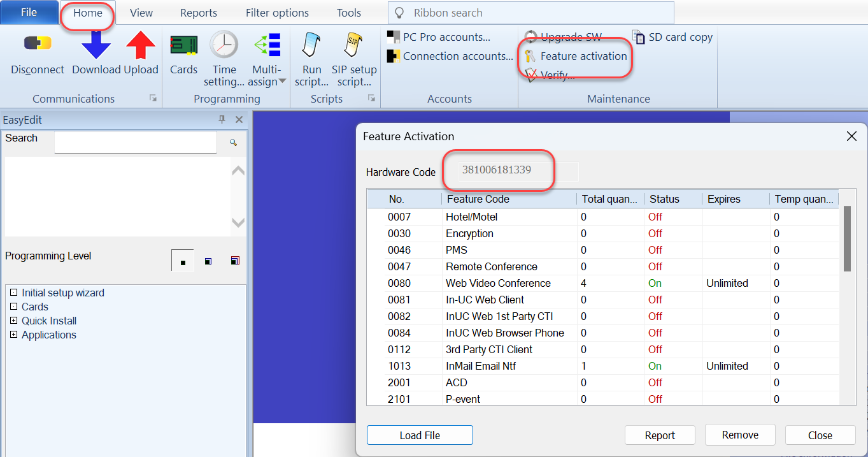Screen dimensions: 868x457
Task: Select the PMS feature row
Action: [602, 250]
